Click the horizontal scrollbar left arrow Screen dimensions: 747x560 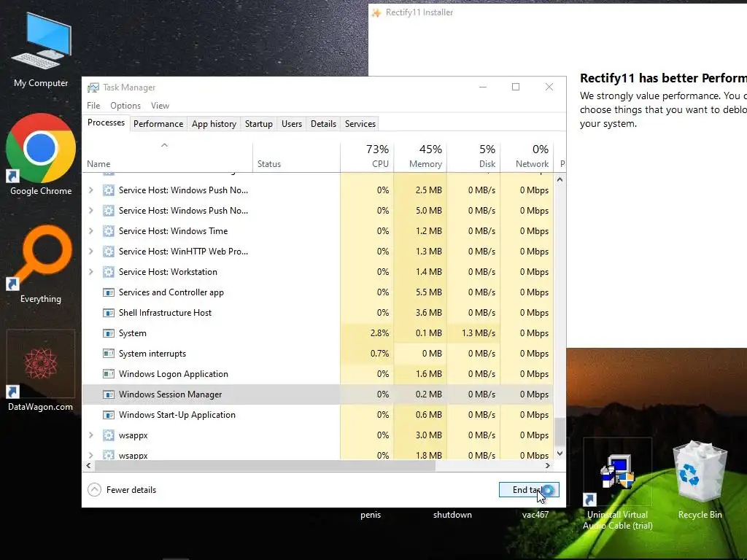click(x=88, y=466)
